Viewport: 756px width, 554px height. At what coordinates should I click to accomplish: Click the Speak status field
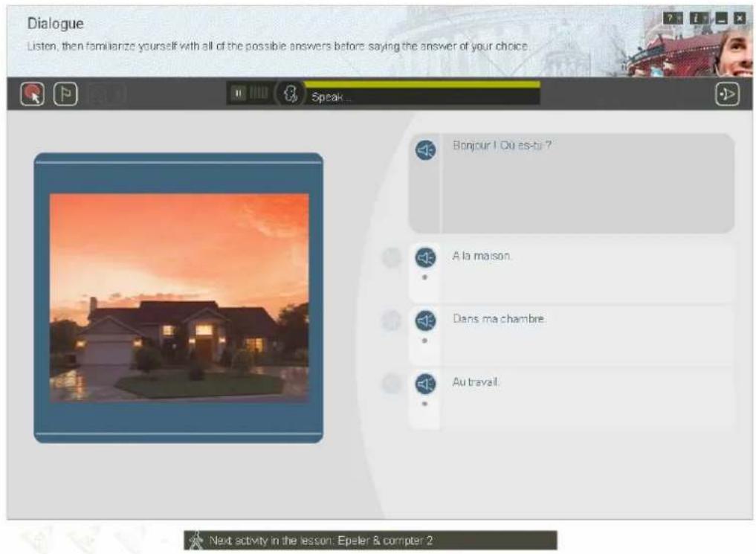click(423, 97)
